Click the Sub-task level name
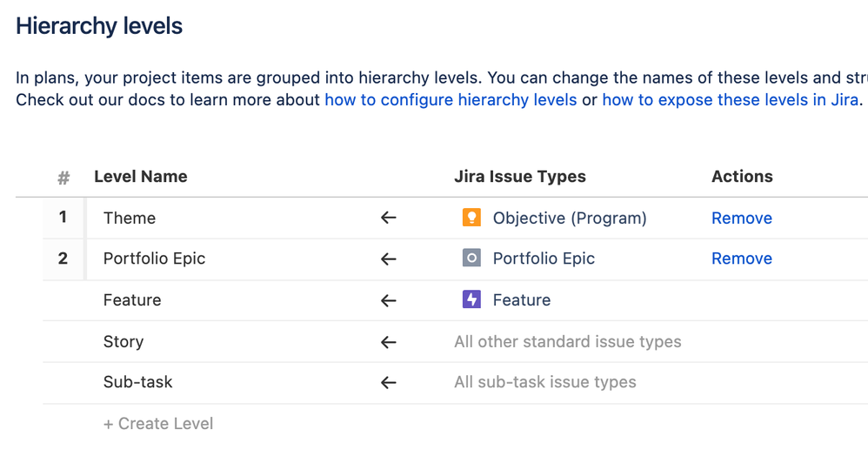Screen dimensions: 868x450 tap(137, 382)
